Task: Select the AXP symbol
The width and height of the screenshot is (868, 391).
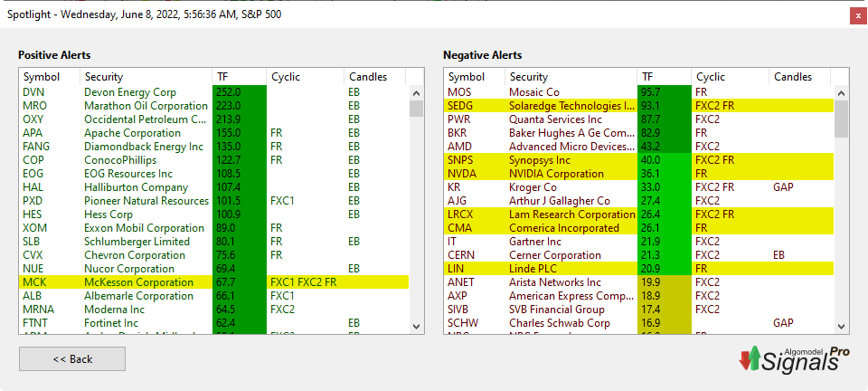Action: point(458,296)
